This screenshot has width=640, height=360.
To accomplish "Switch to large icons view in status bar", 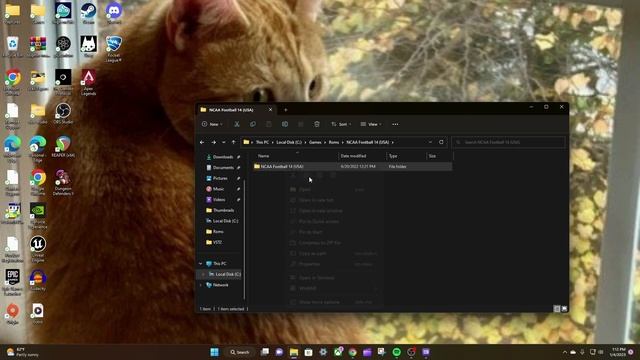I will point(564,309).
